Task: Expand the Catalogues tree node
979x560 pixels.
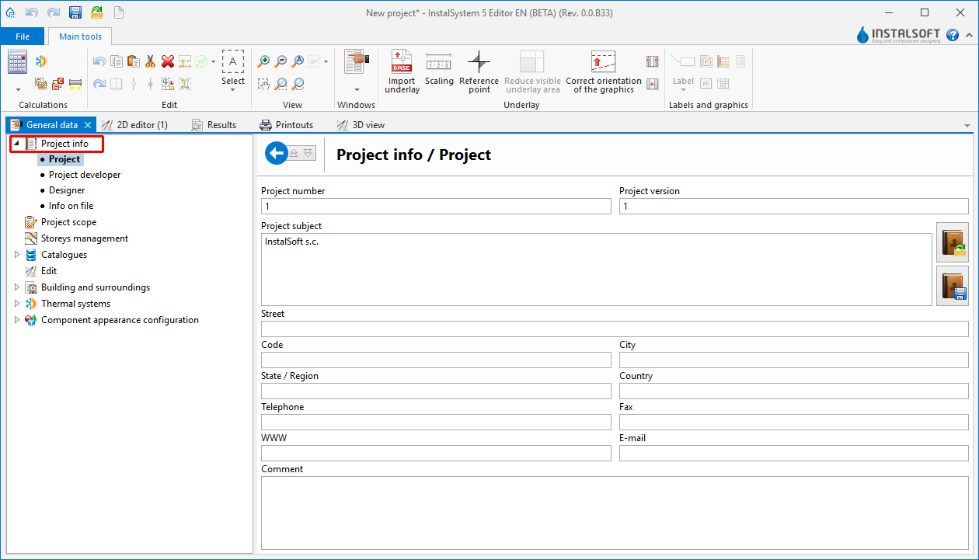Action: tap(17, 255)
